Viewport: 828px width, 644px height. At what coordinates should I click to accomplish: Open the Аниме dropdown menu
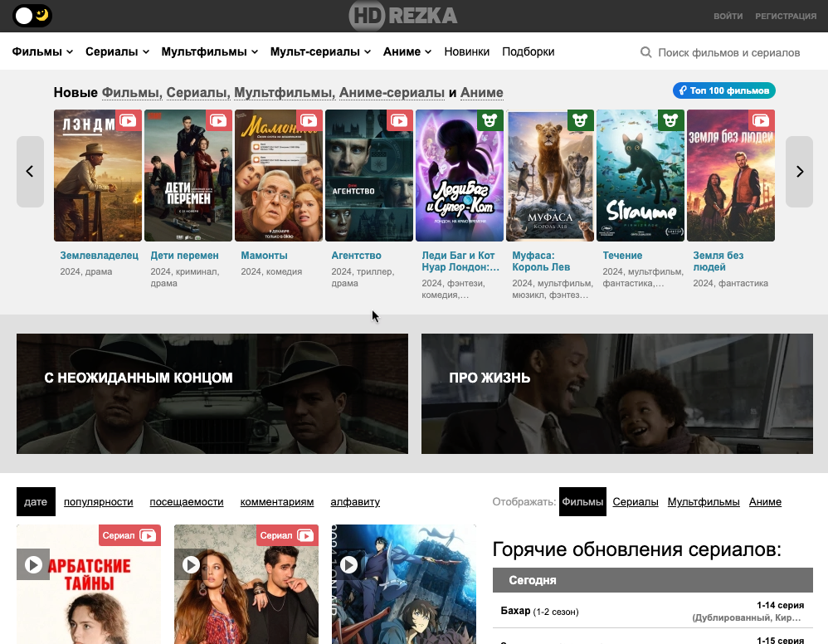(407, 51)
